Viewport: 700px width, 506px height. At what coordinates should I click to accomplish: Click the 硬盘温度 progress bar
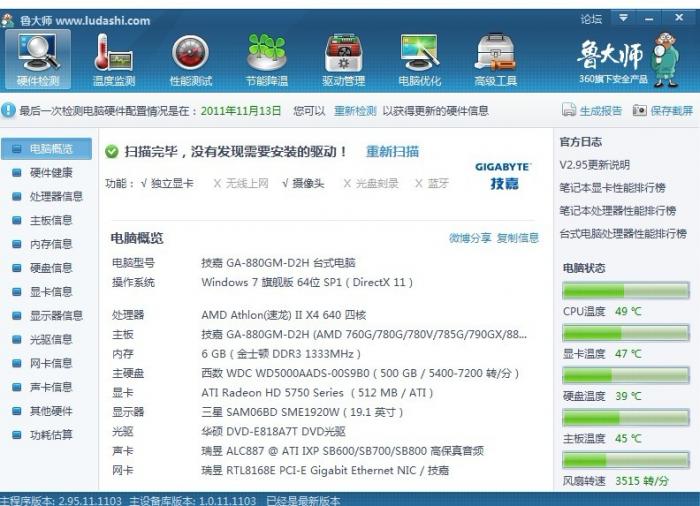(626, 376)
